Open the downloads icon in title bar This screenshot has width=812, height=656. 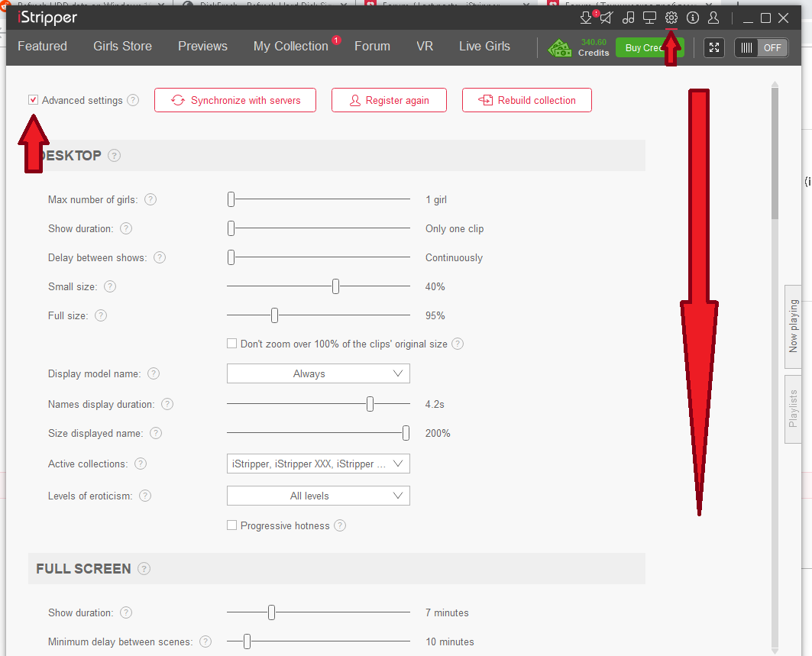coord(586,18)
